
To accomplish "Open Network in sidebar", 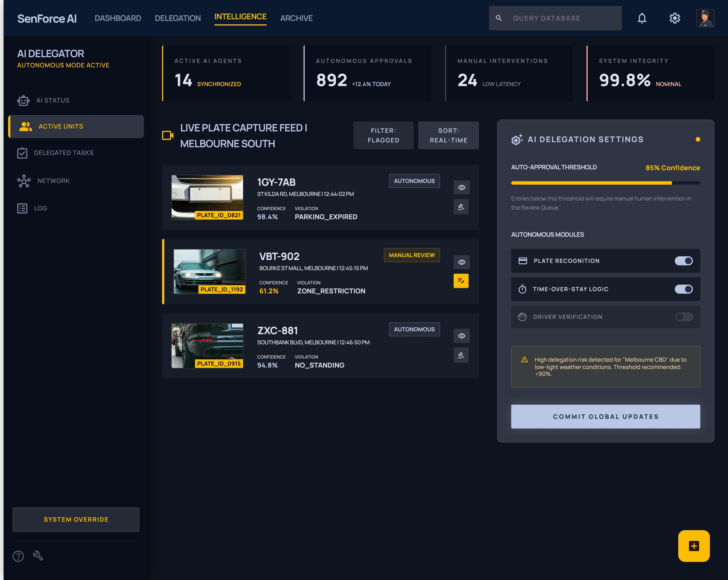I will (x=76, y=181).
